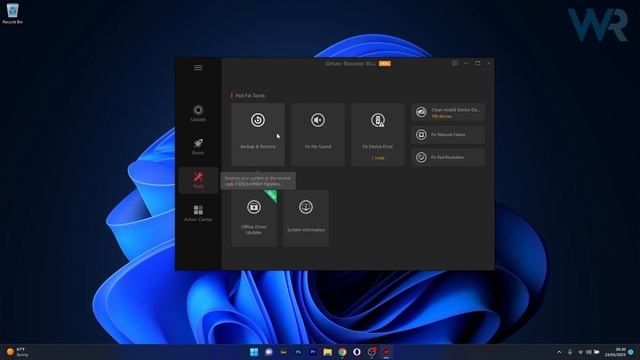Open Opera browser from the taskbar
Viewport: 640px width, 360px height.
[x=357, y=352]
